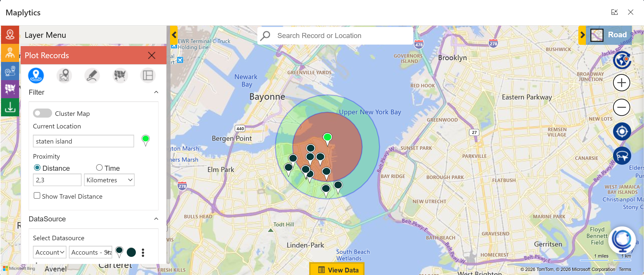Select the blue route planning sidebar icon

coord(10,71)
